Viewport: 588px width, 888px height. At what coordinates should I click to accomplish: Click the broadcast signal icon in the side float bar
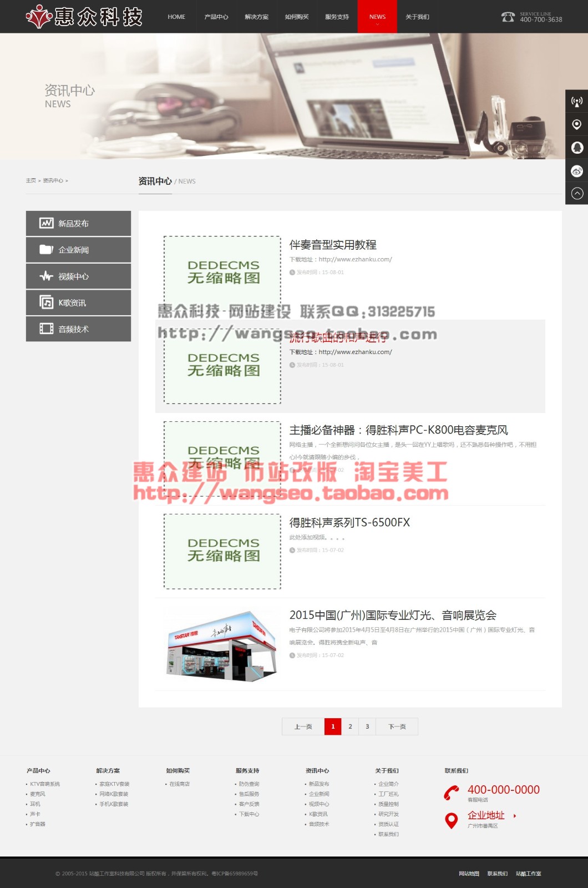577,102
